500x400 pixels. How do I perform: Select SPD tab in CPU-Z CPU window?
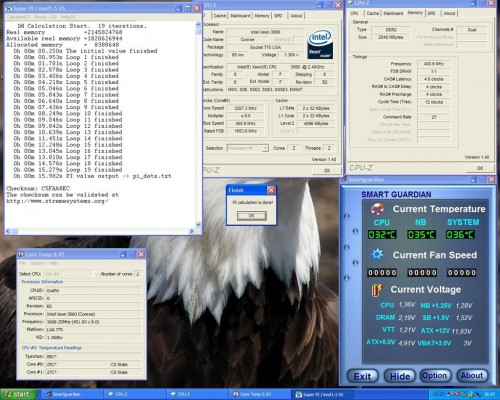coord(278,16)
